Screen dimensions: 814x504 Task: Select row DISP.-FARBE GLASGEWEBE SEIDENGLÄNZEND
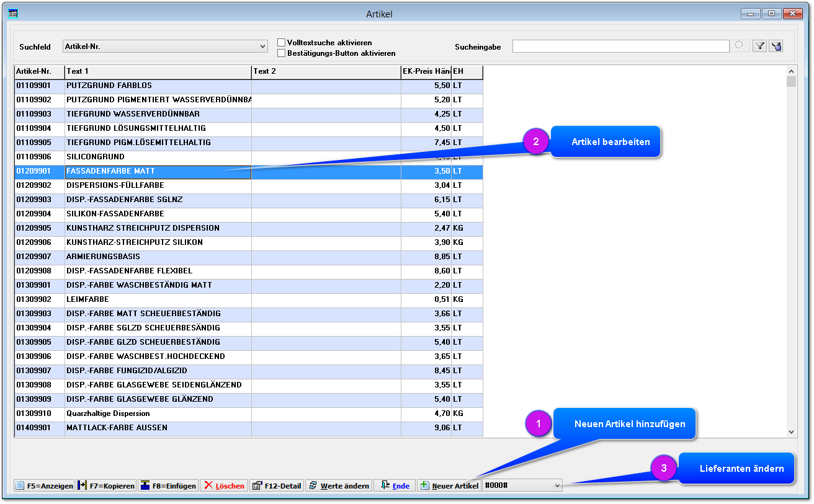(x=249, y=385)
